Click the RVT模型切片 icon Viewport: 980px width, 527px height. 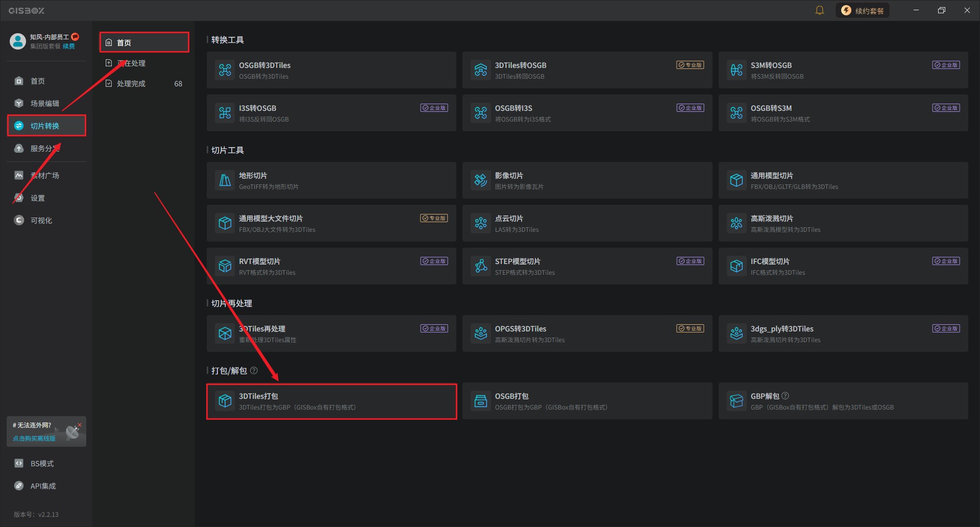tap(225, 266)
